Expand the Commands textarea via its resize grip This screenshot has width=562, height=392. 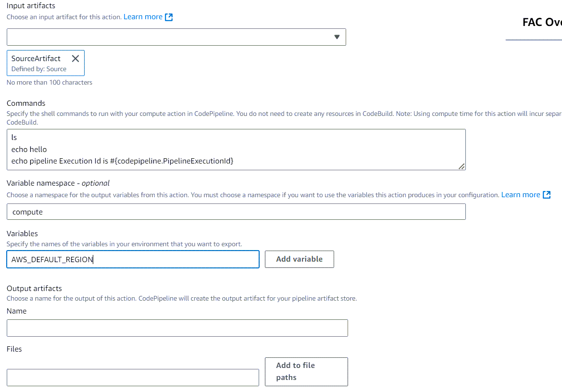pyautogui.click(x=462, y=167)
